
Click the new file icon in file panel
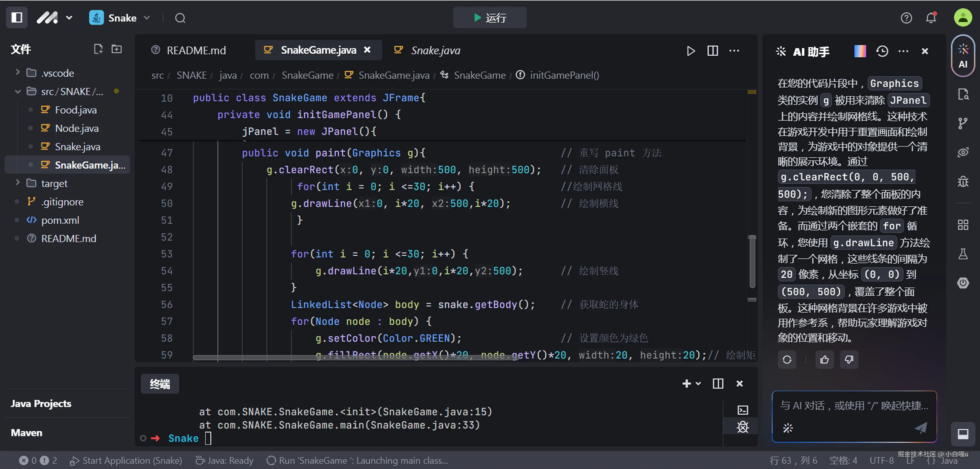click(x=98, y=49)
